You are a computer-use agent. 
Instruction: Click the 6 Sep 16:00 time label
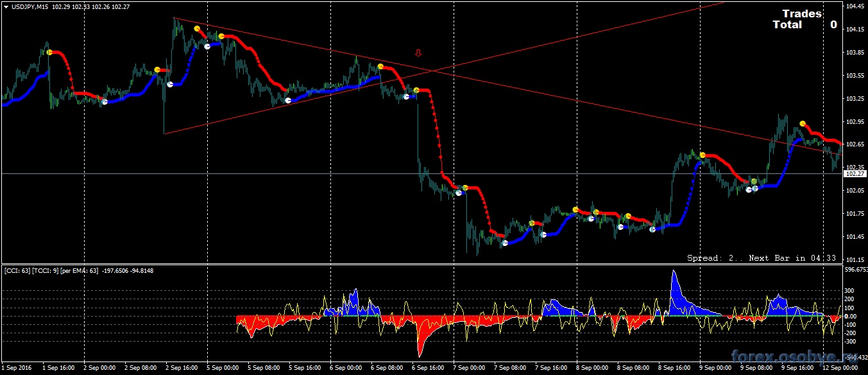click(x=429, y=369)
